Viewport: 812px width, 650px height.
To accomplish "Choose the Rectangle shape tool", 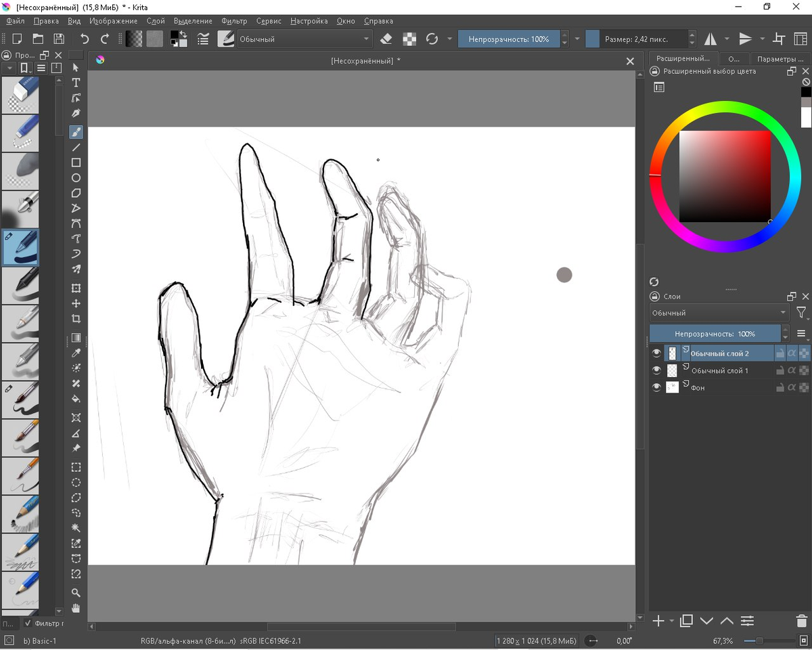I will click(x=76, y=162).
